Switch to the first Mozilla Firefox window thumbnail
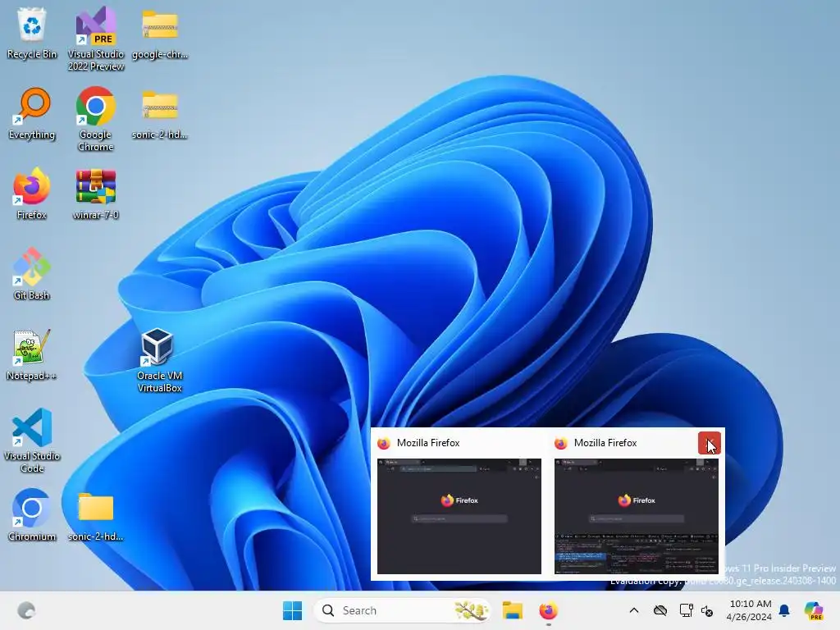The image size is (840, 630). (x=459, y=516)
